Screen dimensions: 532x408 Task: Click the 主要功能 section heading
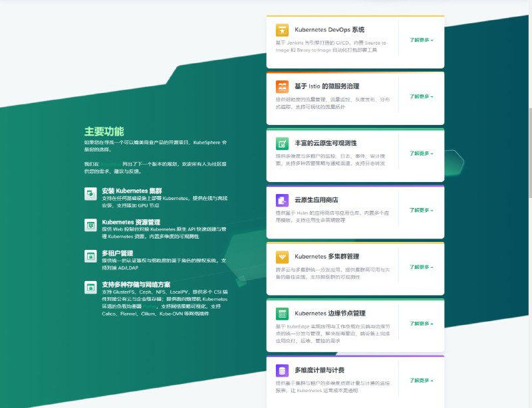(x=104, y=132)
